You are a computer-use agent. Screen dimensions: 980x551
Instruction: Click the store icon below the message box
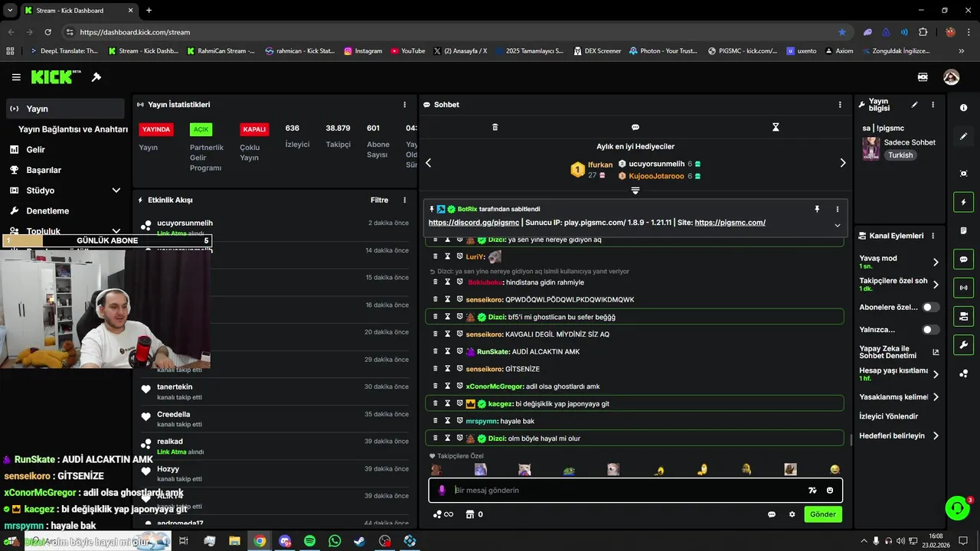point(469,514)
